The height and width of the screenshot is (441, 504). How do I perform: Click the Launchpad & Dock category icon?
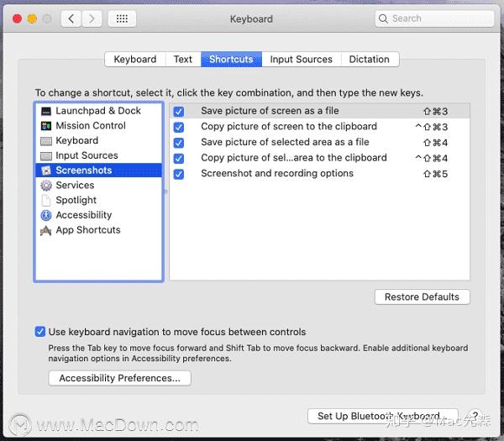(46, 111)
